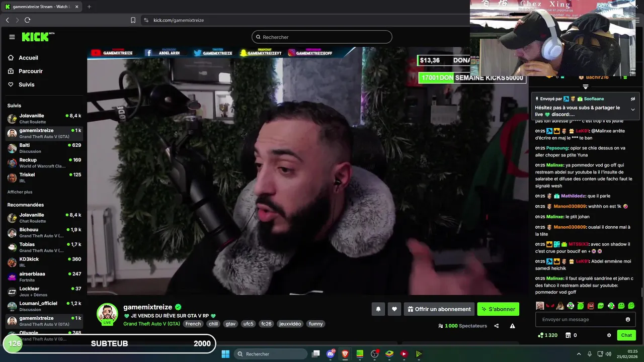Click gamemixtreize streamer avatar
The width and height of the screenshot is (644, 362).
pos(107,314)
